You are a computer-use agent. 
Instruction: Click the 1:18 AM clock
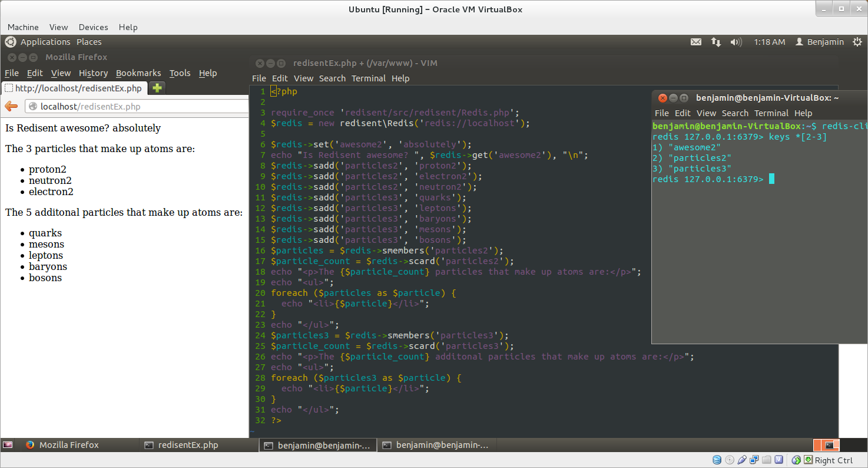(770, 42)
